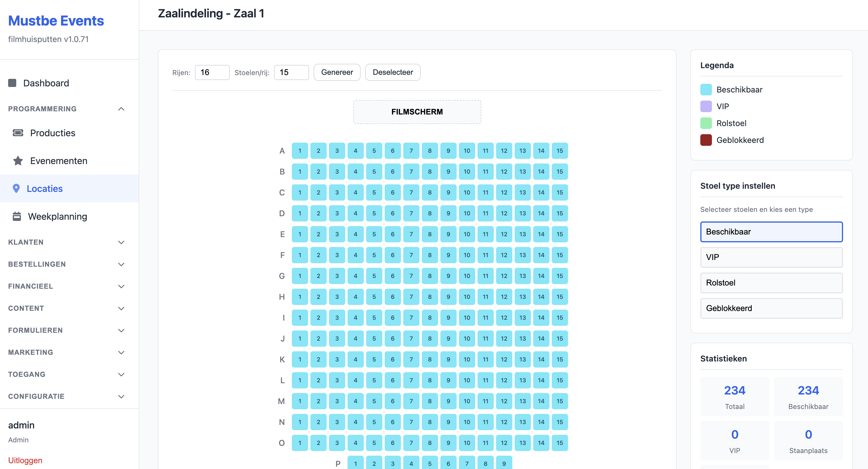Open Evenementen in the sidebar

pos(59,161)
